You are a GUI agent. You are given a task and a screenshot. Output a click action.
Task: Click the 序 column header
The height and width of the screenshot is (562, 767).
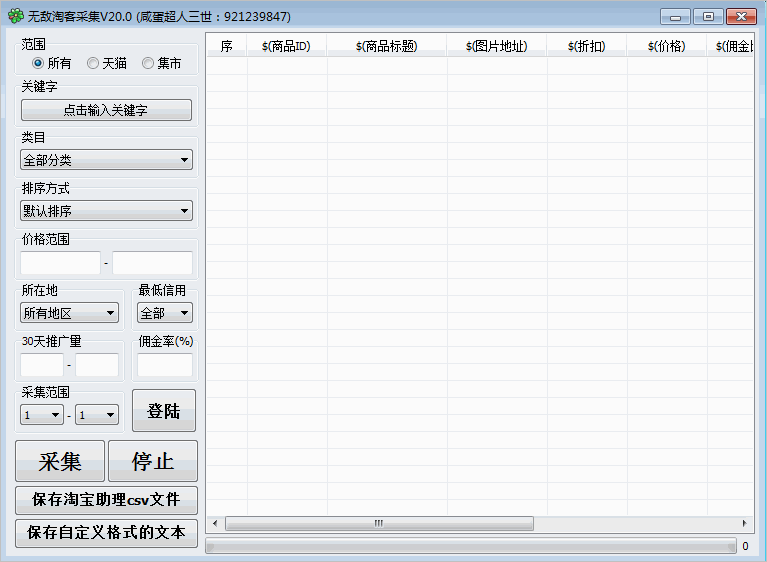[226, 46]
